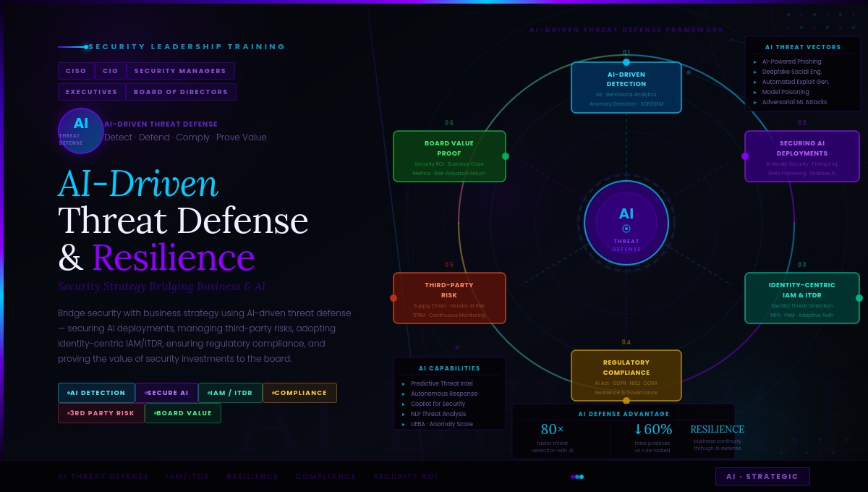The image size is (868, 492).
Task: Select the AI-Driven Detection node box
Action: [626, 88]
